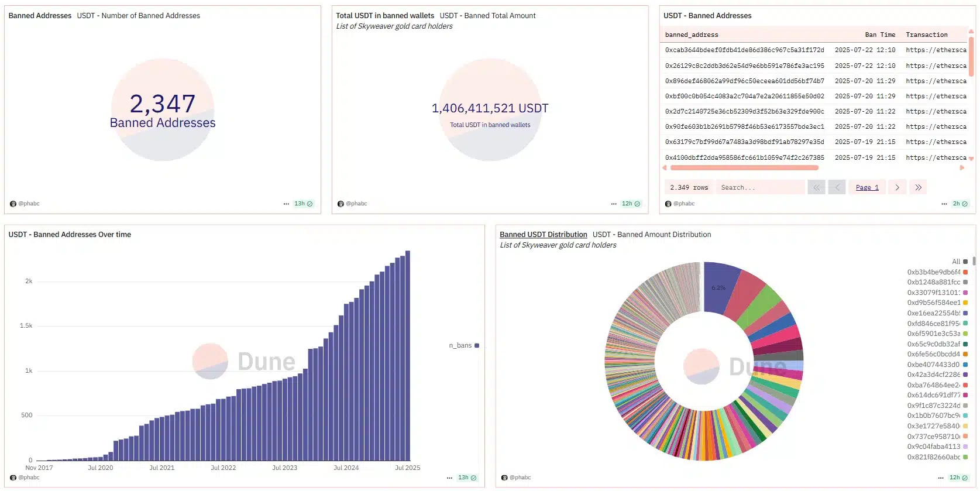Click the 6.2% blue slice of the donut chart
The height and width of the screenshot is (491, 980).
[x=720, y=287]
